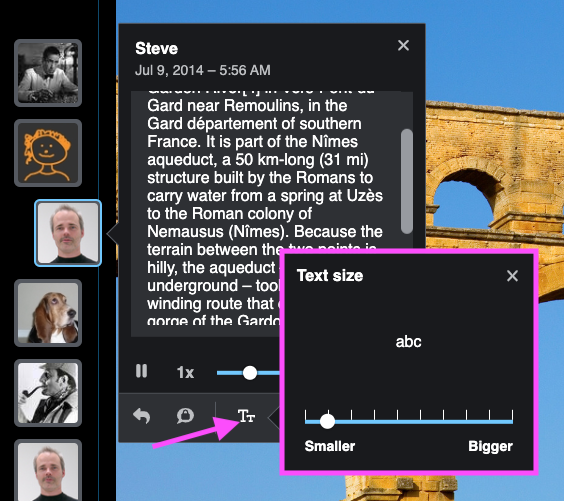Select the bottom Steve avatar thumbnail
The height and width of the screenshot is (501, 564).
click(x=48, y=470)
